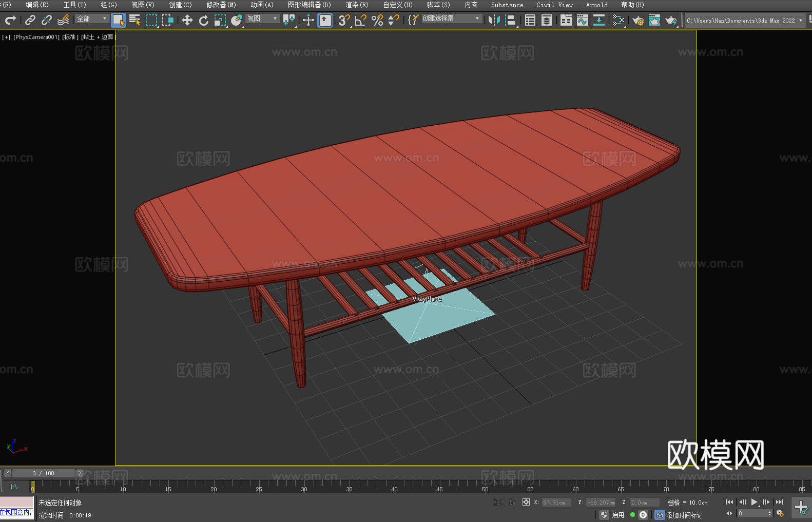Toggle Layer Explorer icon
This screenshot has height=522, width=812.
[x=547, y=20]
